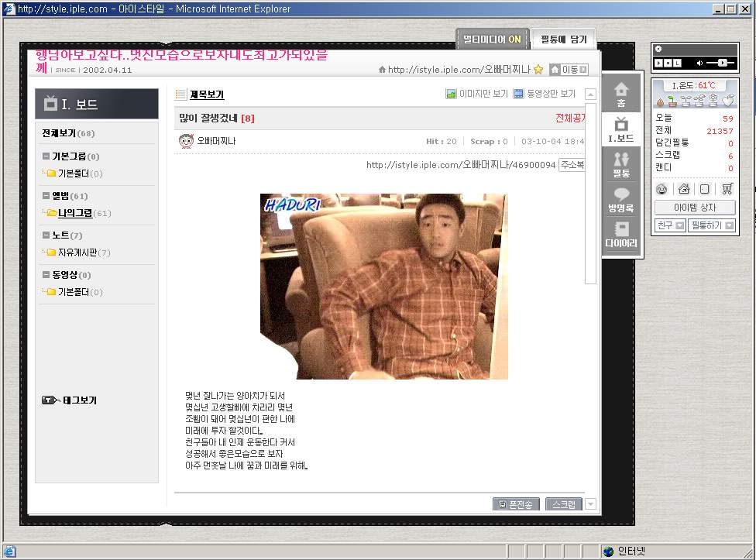Viewport: 756px width, 560px height.
Task: Click the square note icon in the profile panel
Action: coord(704,189)
